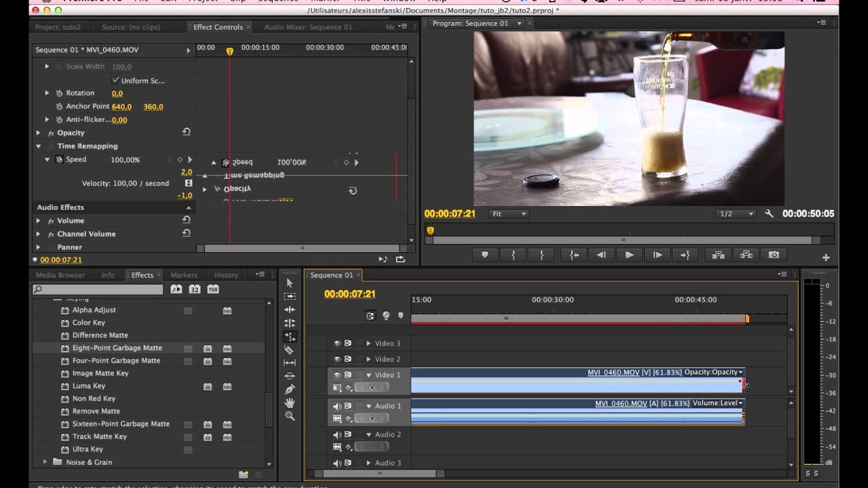
Task: Open the Fit zoom level dropdown
Action: [x=509, y=213]
